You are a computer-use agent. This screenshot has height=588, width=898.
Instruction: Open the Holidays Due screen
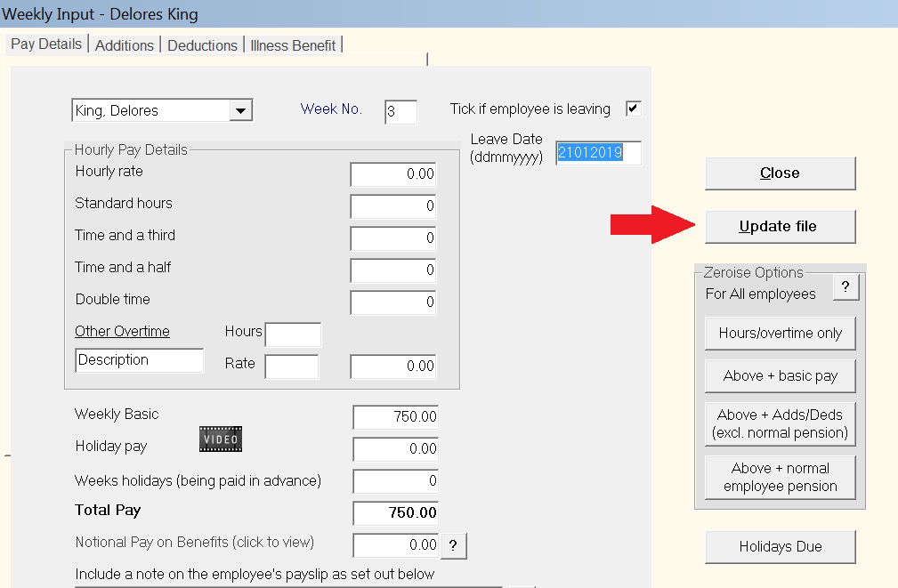pos(780,547)
